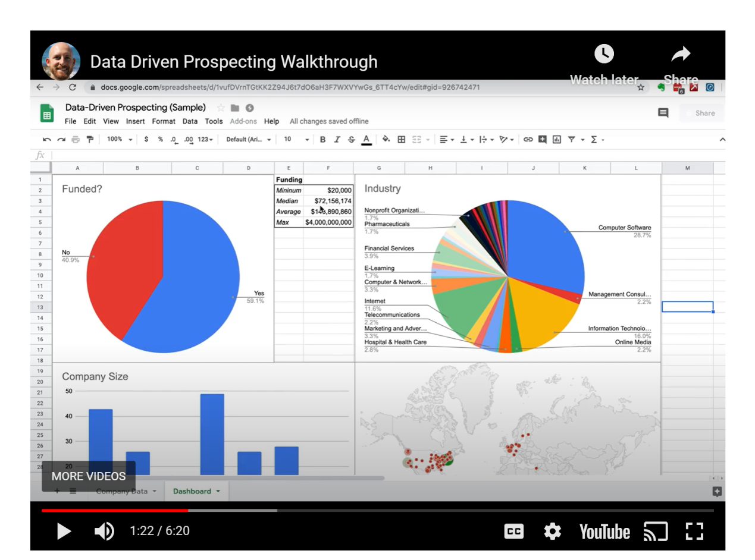Click the Evernote elephant extension icon
Viewport: 755px width, 560px height.
pos(661,87)
